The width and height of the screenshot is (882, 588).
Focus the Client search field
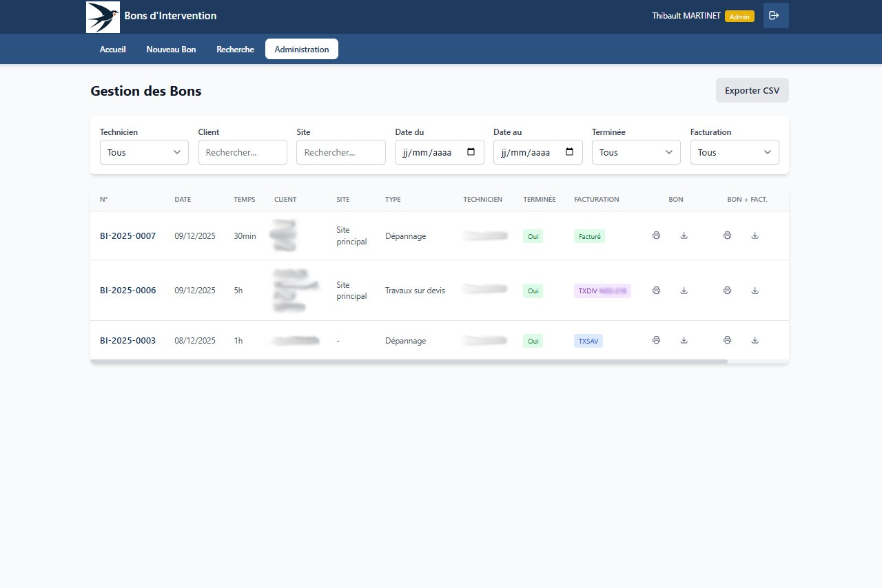pyautogui.click(x=243, y=152)
